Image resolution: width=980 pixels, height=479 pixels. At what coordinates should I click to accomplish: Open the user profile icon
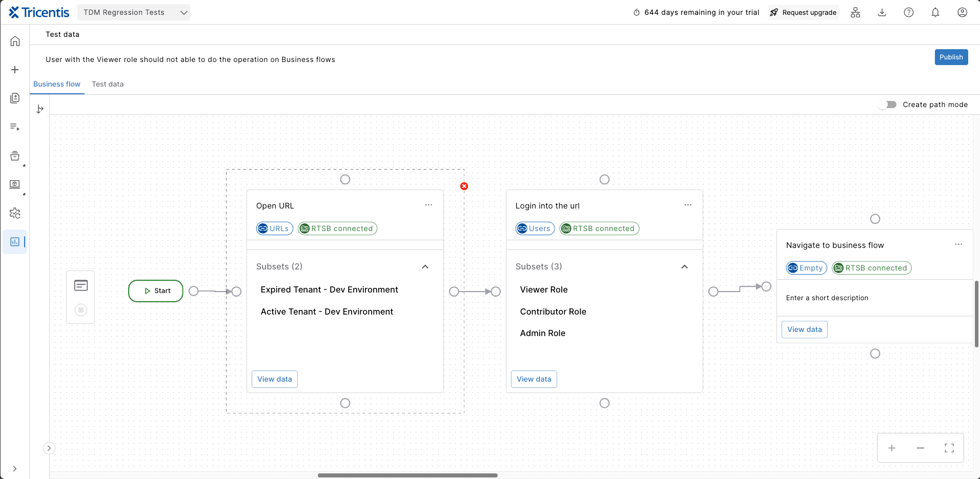[x=963, y=12]
